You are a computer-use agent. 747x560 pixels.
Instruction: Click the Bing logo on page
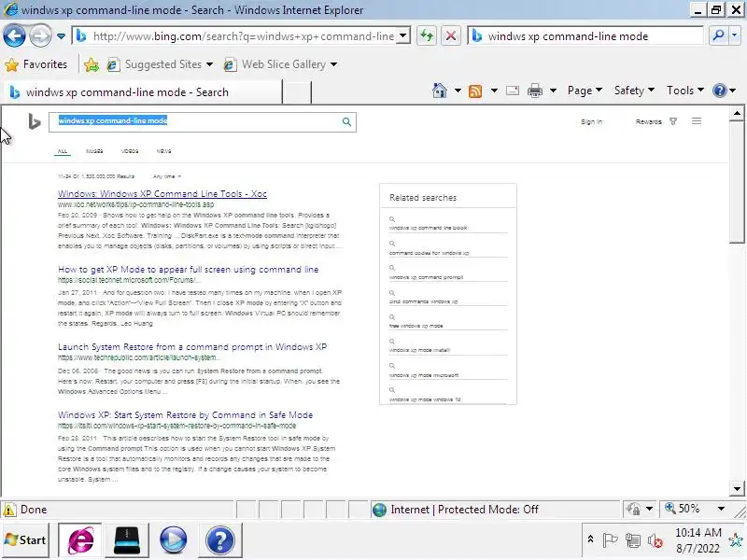pyautogui.click(x=35, y=122)
